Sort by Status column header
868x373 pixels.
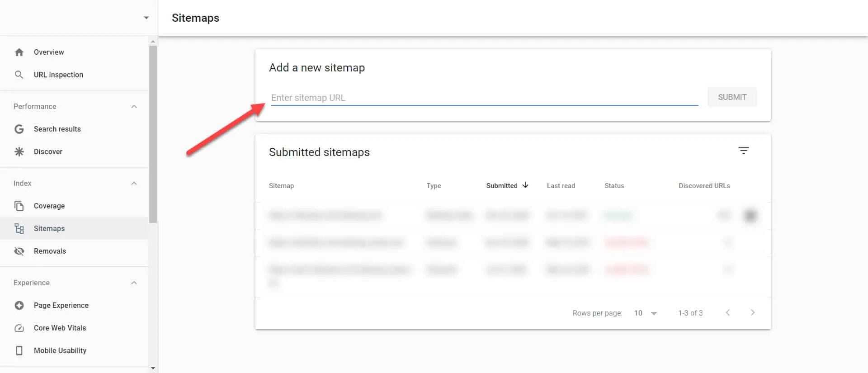[614, 186]
